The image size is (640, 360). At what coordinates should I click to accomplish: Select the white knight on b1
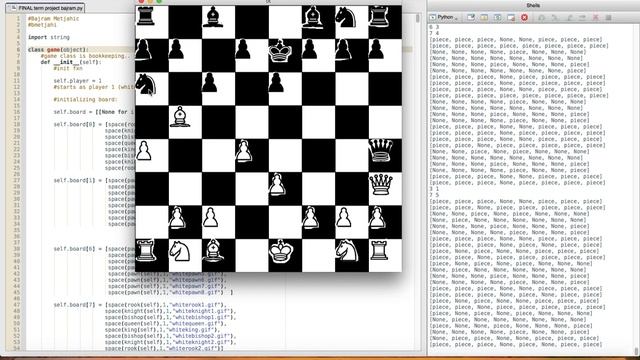(x=180, y=251)
